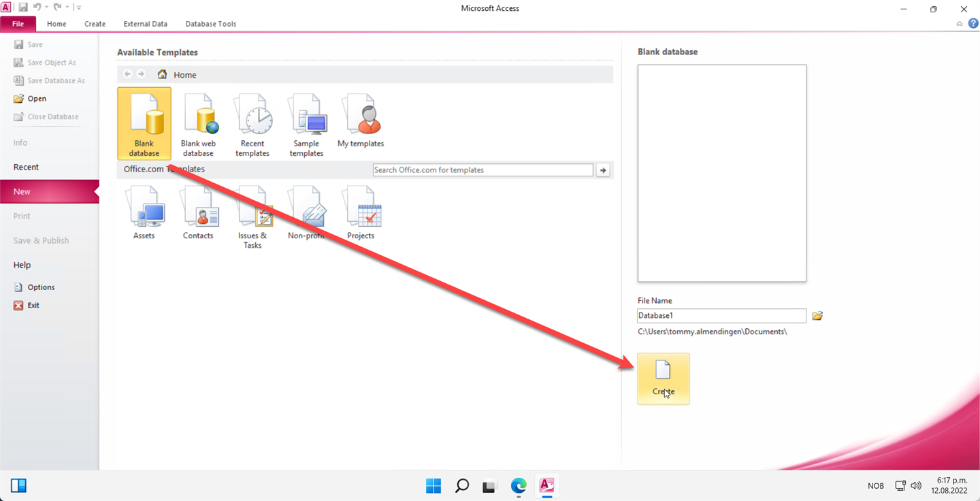Click the NOB language indicator
This screenshot has height=501, width=980.
click(876, 486)
